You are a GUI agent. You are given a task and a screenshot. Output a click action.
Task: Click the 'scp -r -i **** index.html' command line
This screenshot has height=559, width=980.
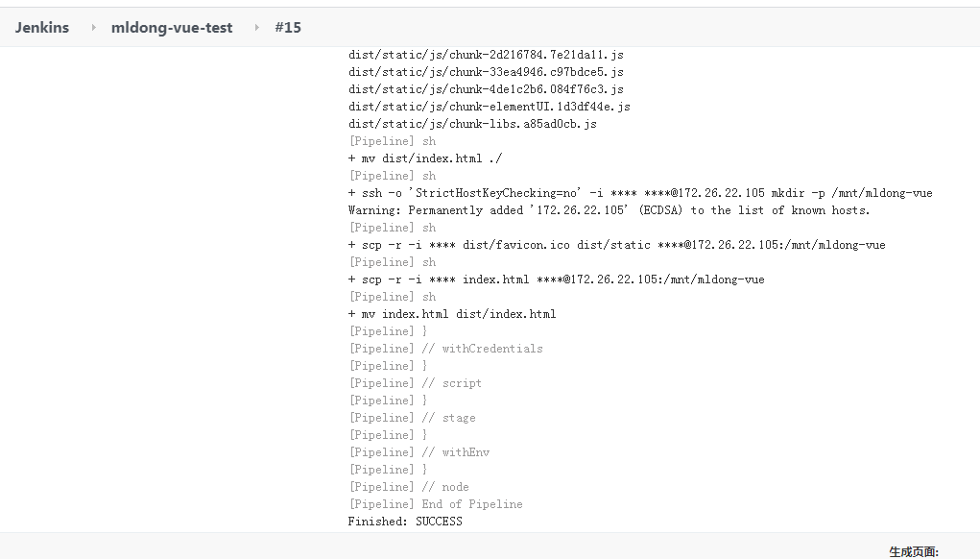click(x=556, y=279)
